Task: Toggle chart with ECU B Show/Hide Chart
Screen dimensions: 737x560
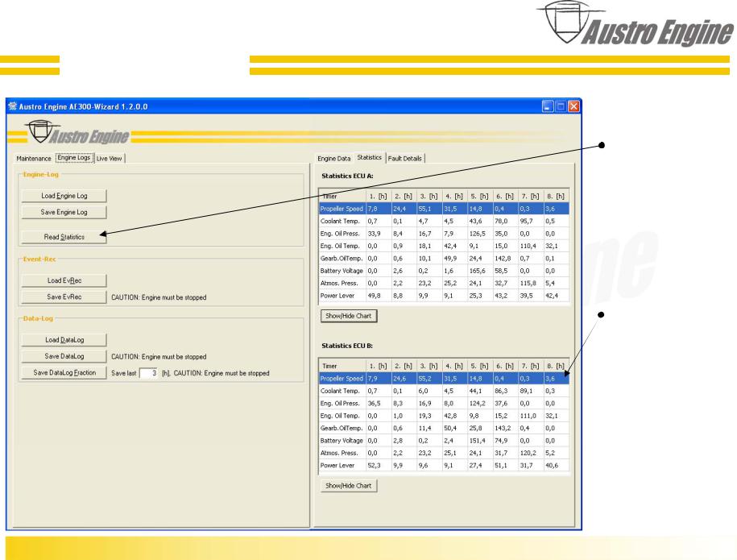Action: coord(349,486)
